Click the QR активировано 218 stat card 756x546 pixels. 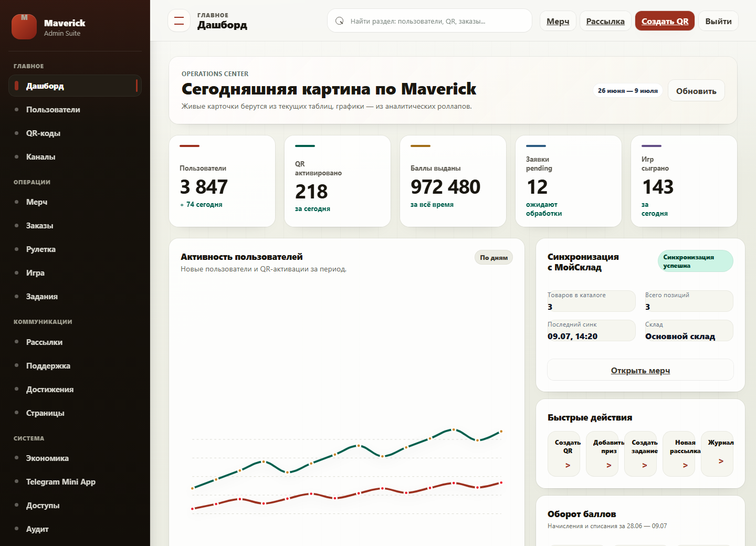pos(338,181)
